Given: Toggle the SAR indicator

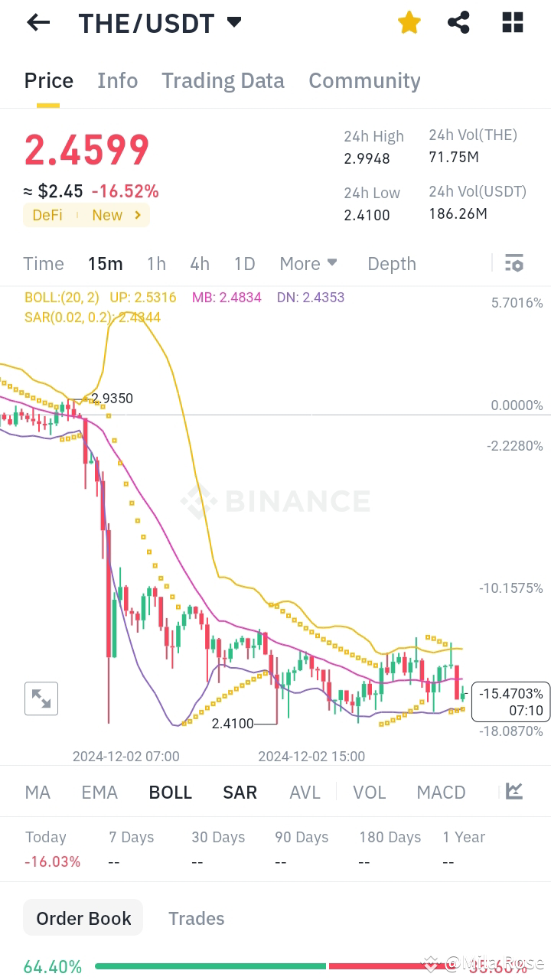Looking at the screenshot, I should (x=240, y=792).
